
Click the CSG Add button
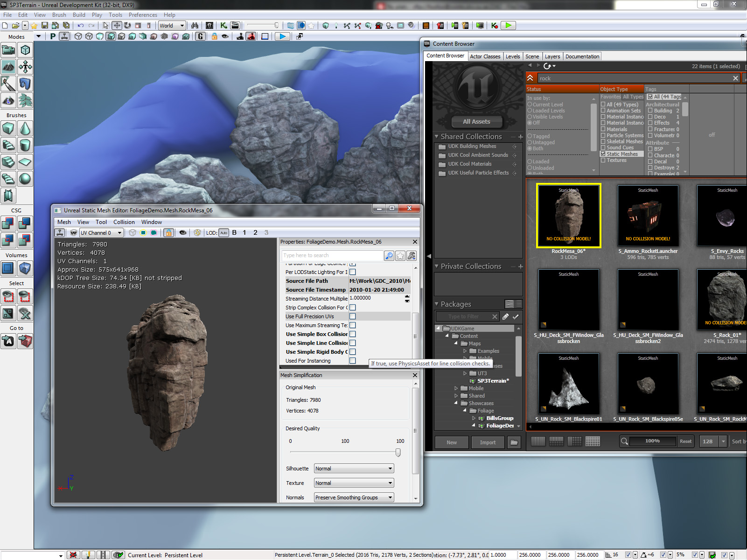tap(8, 224)
